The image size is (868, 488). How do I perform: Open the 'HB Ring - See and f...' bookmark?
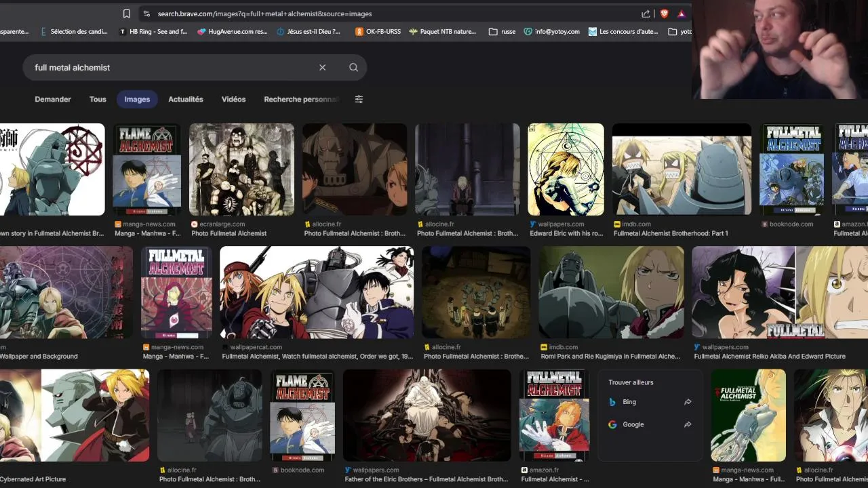coord(153,31)
